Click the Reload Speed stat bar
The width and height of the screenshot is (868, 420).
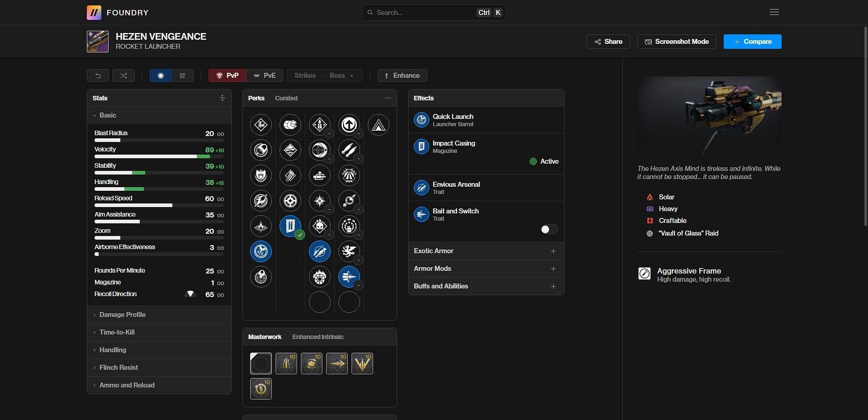(159, 205)
